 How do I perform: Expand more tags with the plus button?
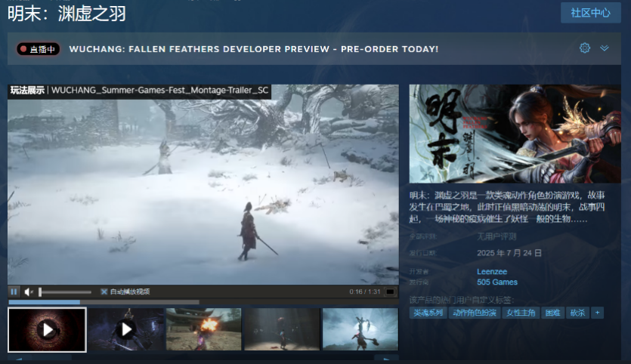pos(598,313)
